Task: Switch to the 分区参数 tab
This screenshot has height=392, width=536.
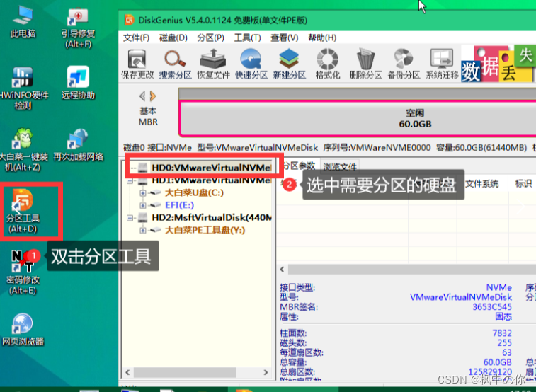Action: pos(299,166)
